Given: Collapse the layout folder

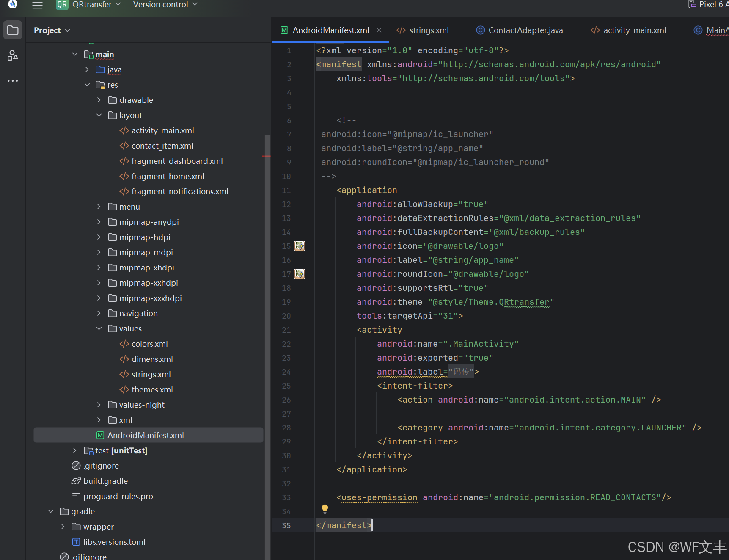Looking at the screenshot, I should [99, 115].
